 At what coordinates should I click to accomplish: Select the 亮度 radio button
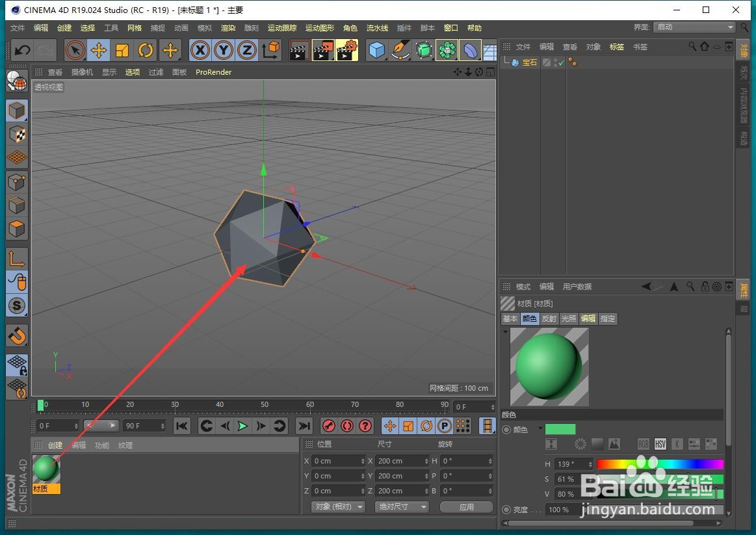[x=506, y=510]
